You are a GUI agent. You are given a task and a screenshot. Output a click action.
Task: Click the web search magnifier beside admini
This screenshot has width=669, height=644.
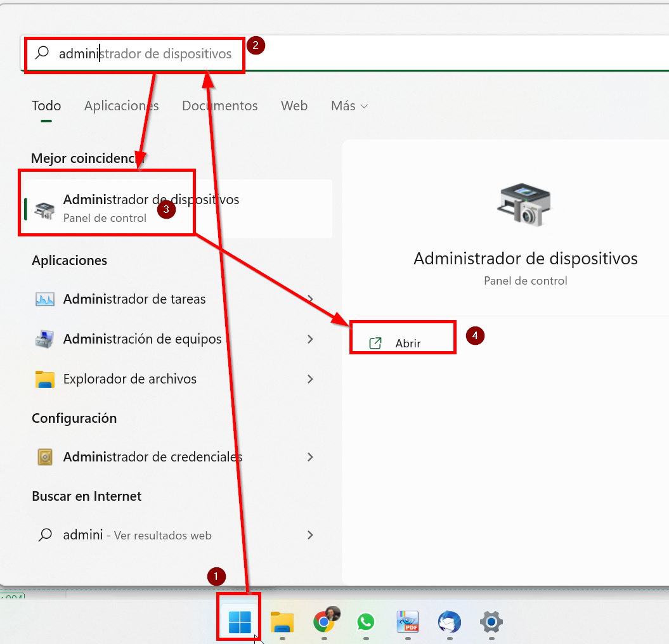pyautogui.click(x=45, y=535)
